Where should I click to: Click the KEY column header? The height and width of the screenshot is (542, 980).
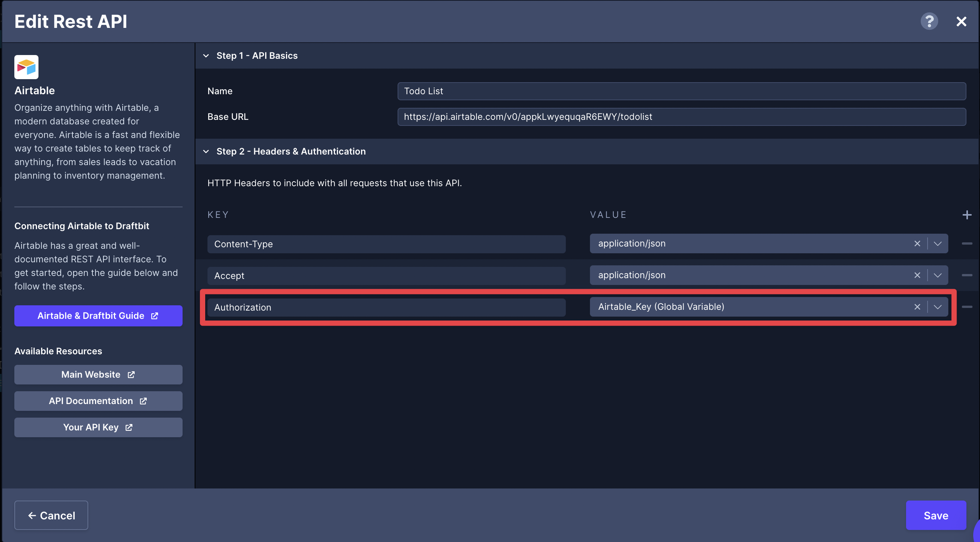point(218,215)
